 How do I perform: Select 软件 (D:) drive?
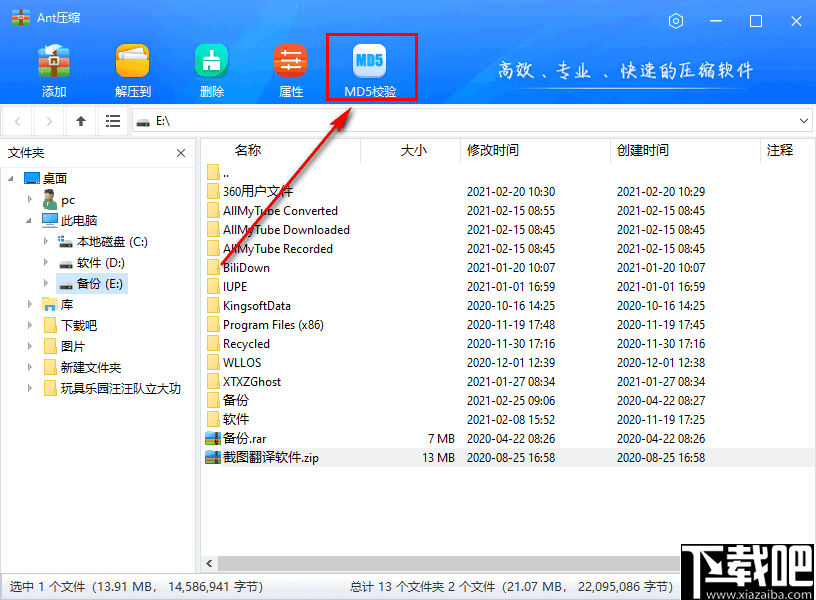click(92, 262)
